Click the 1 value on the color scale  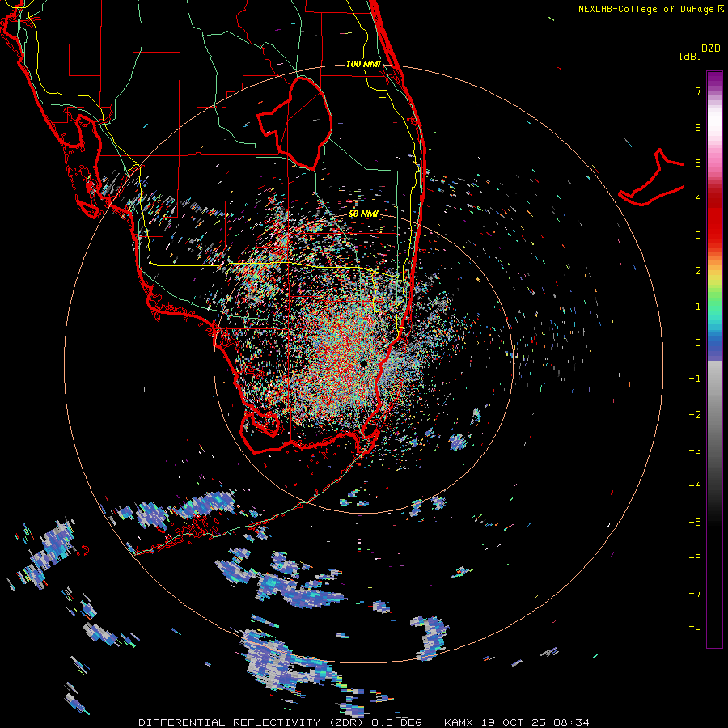[x=698, y=307]
